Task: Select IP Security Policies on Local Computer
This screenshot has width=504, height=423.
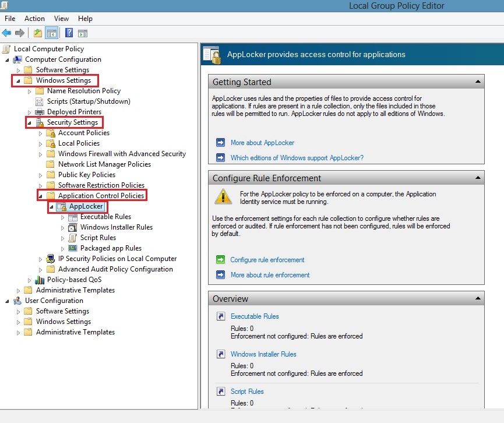Action: pyautogui.click(x=117, y=259)
